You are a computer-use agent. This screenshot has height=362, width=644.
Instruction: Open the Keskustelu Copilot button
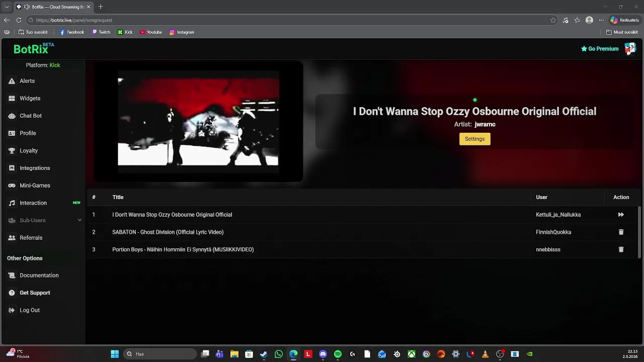tap(624, 20)
